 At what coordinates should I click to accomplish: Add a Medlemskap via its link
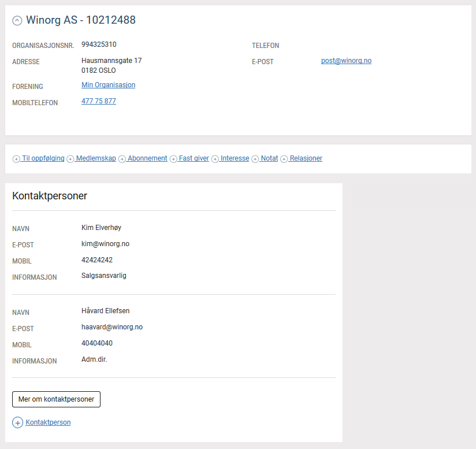point(96,158)
